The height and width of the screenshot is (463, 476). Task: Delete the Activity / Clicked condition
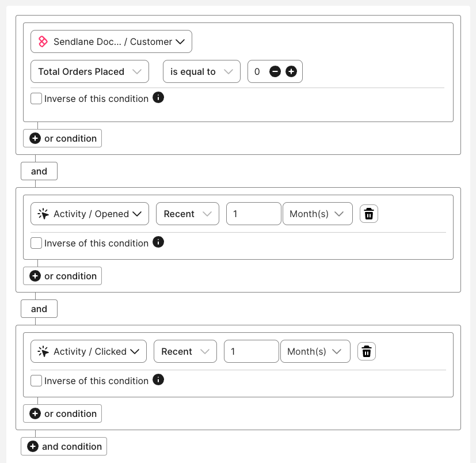[367, 351]
